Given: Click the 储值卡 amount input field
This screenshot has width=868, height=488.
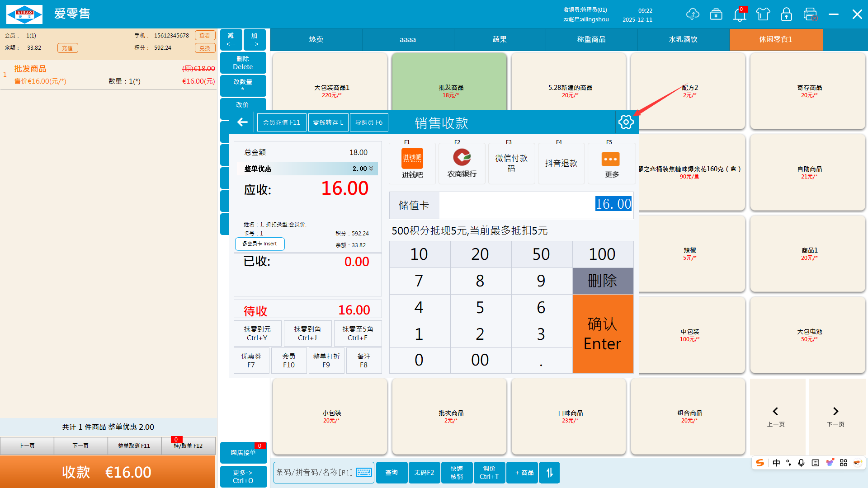Looking at the screenshot, I should [536, 205].
